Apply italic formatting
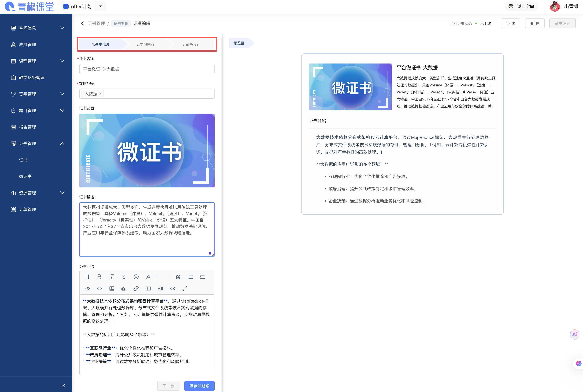 pyautogui.click(x=111, y=277)
